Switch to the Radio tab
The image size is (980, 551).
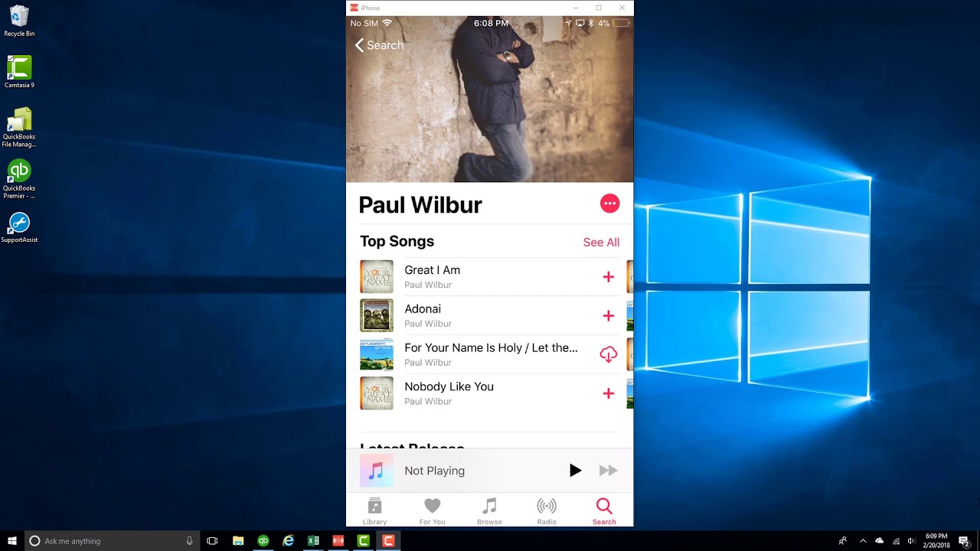click(547, 510)
